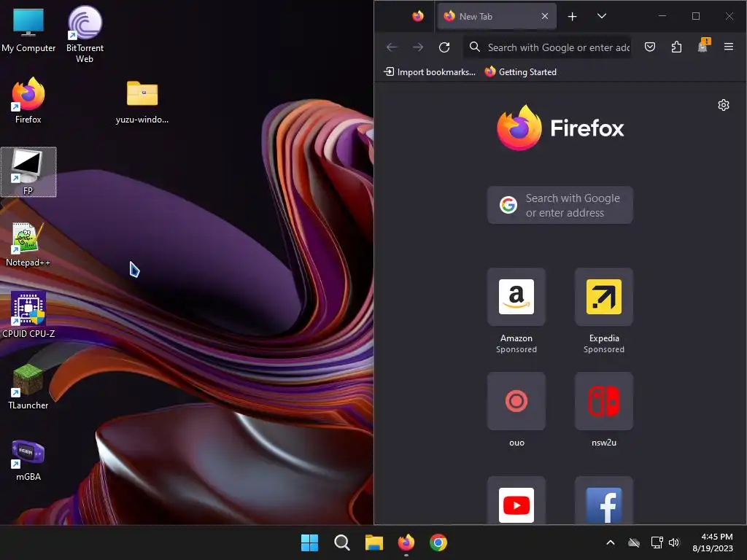Minimize the Firefox window

point(662,16)
